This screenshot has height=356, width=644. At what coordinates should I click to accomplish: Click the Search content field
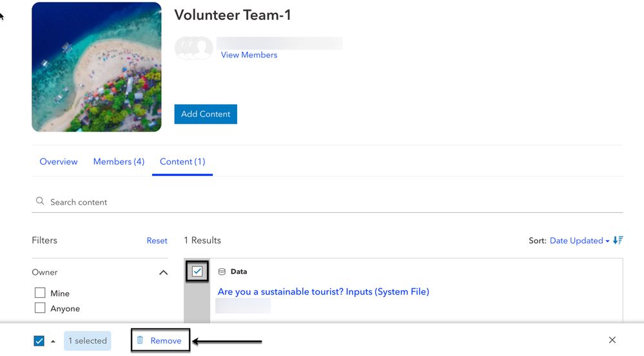point(322,202)
